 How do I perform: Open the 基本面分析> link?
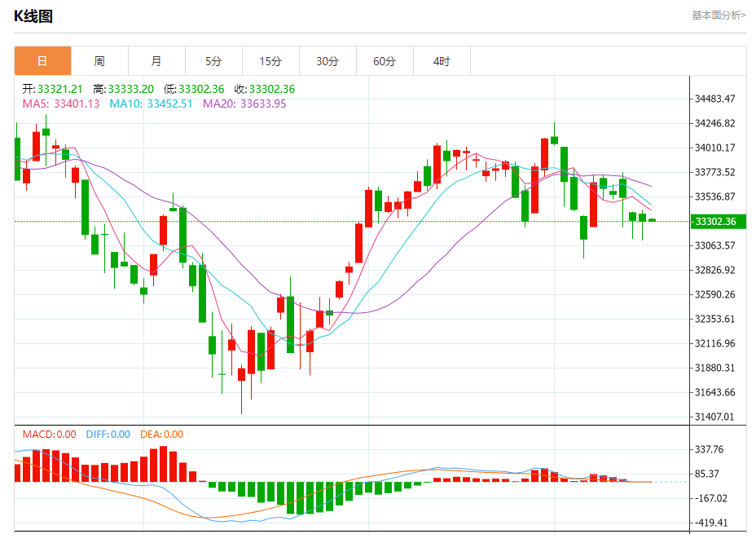point(719,15)
